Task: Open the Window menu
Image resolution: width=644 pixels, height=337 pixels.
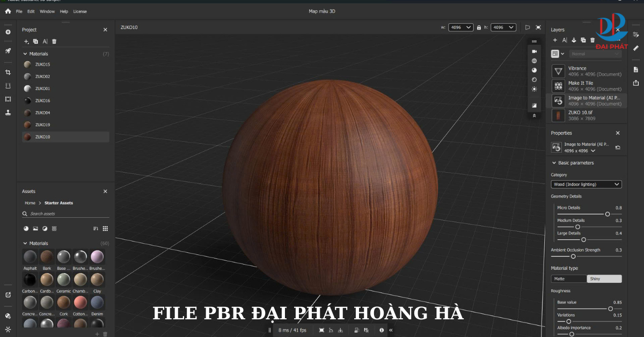Action: click(47, 11)
